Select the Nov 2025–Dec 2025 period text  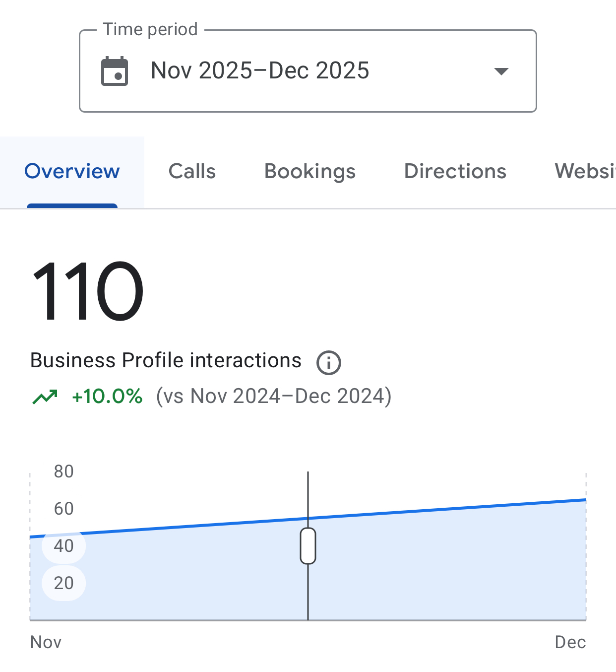tap(260, 70)
